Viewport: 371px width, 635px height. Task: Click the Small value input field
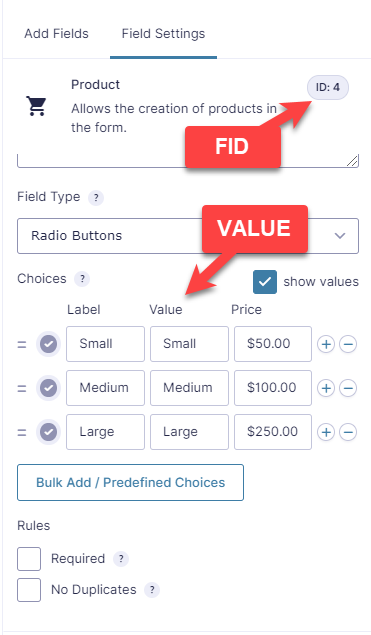(x=189, y=344)
